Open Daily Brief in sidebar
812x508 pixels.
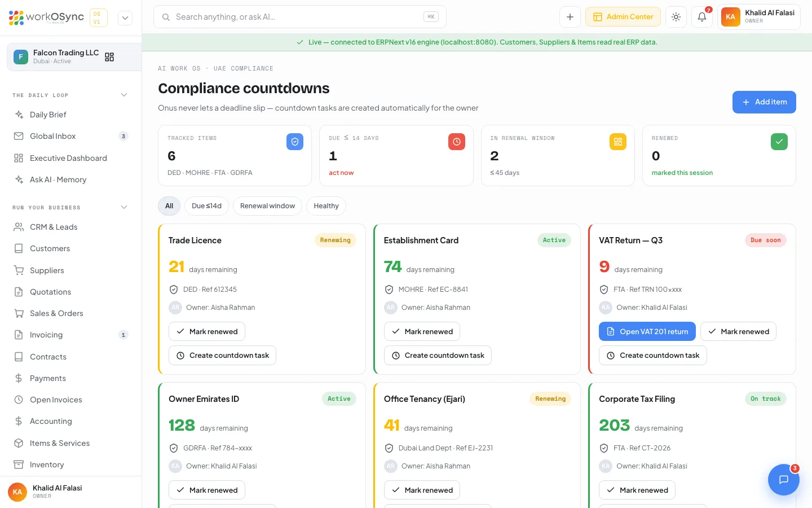(x=70, y=115)
